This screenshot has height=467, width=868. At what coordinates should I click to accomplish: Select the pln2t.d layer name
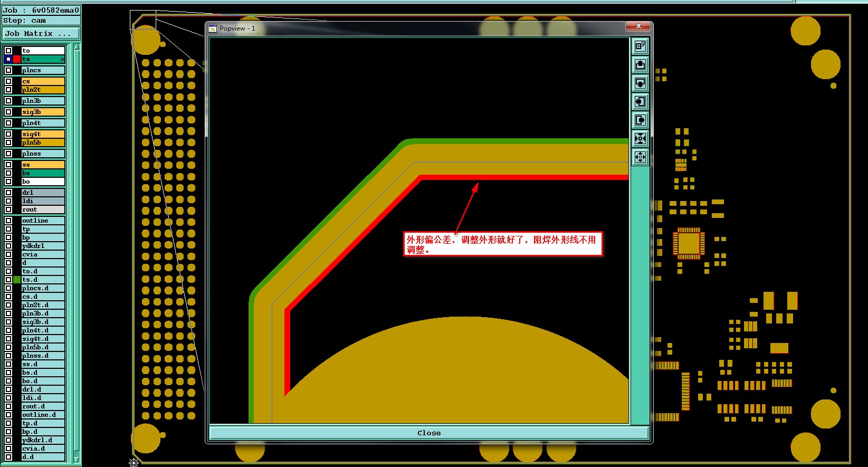pos(43,305)
